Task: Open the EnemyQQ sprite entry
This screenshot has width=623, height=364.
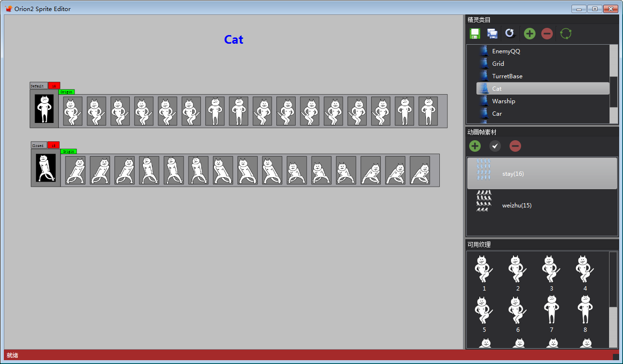Action: tap(506, 51)
